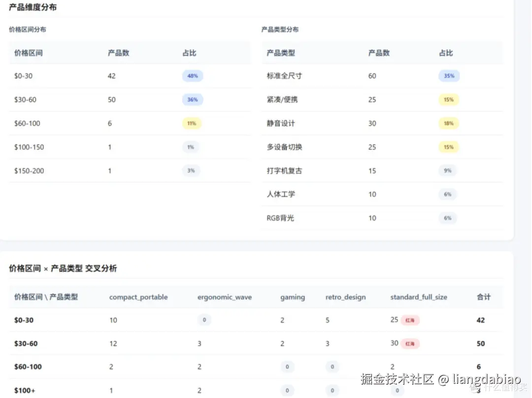Viewport: 532px width, 398px height.
Task: Click compact_portable value 12 for $30-60
Action: click(113, 344)
